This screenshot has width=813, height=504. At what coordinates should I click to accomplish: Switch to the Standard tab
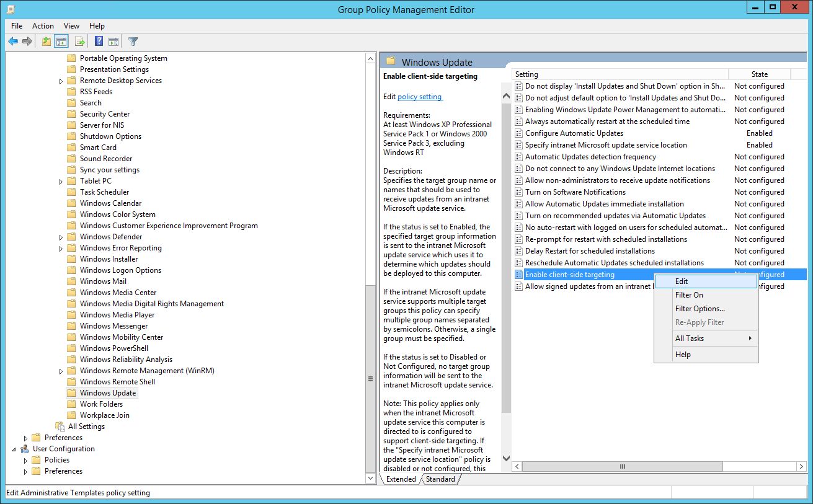(440, 479)
